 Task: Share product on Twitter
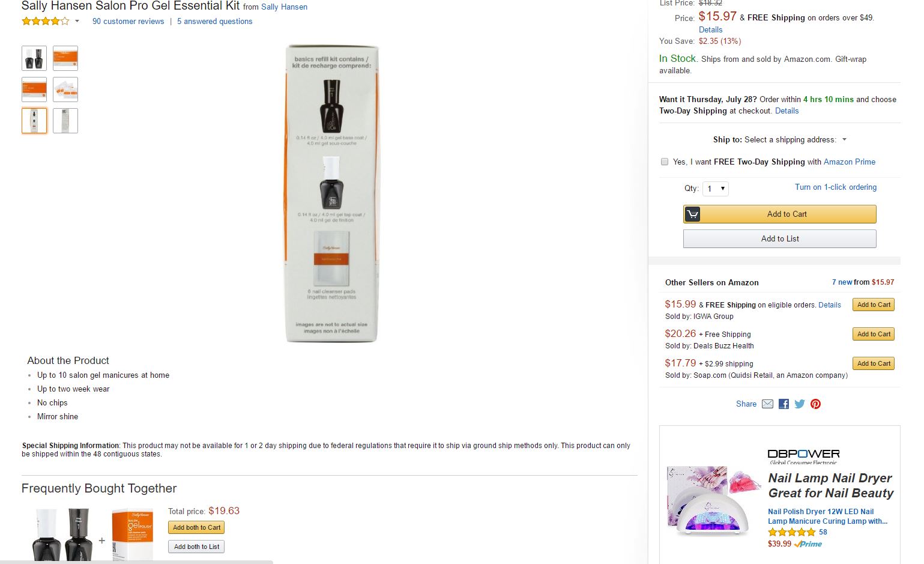click(x=800, y=404)
